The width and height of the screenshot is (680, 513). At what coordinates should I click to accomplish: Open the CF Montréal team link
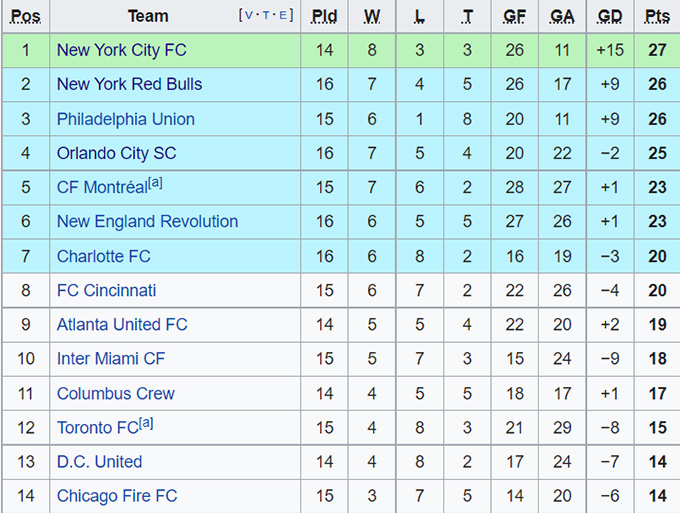101,188
